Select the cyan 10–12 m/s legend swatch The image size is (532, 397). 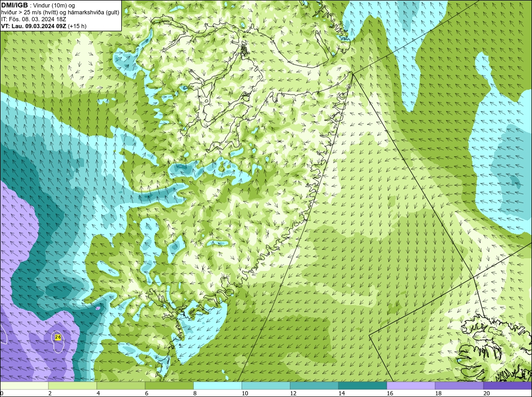[265, 385]
